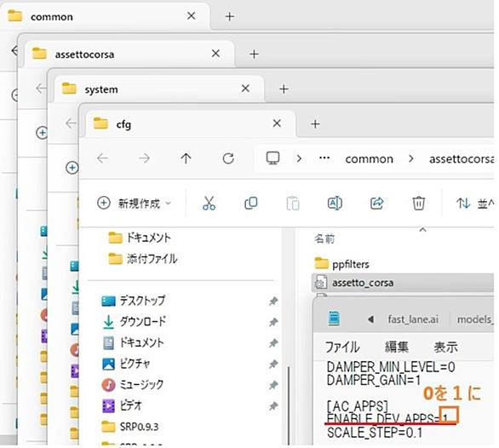
Task: Expand chevron after PC icon in address bar
Action: click(x=299, y=158)
